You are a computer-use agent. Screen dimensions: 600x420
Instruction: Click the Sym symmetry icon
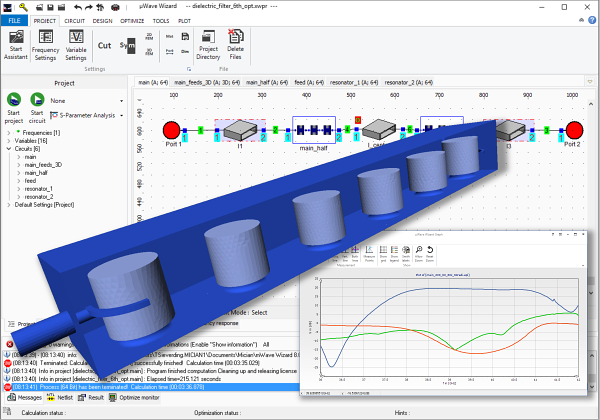tap(127, 46)
